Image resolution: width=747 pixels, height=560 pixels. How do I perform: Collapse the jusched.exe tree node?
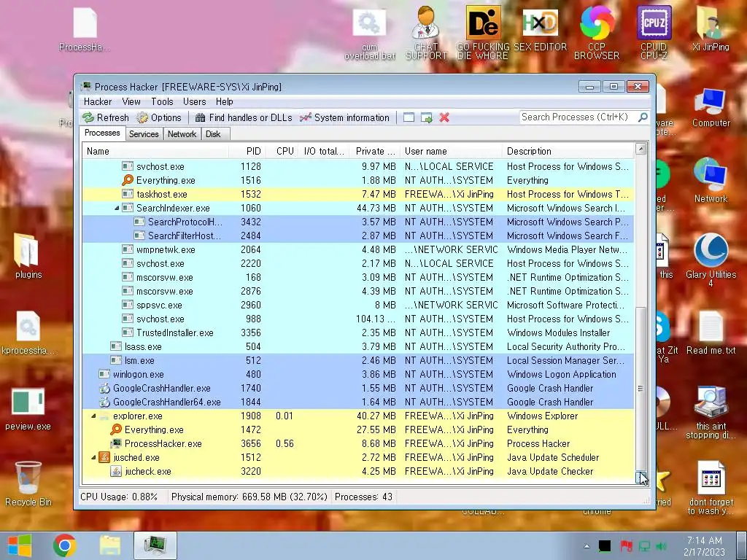pyautogui.click(x=93, y=457)
